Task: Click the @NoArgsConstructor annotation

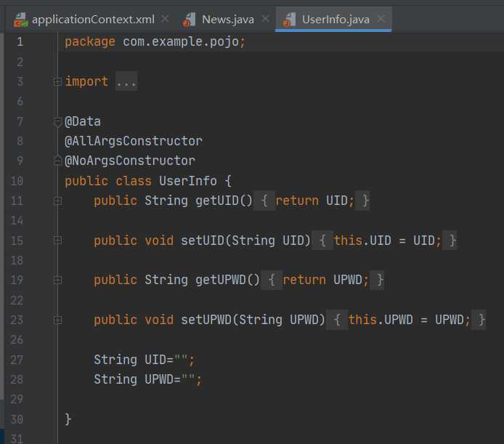Action: click(130, 161)
